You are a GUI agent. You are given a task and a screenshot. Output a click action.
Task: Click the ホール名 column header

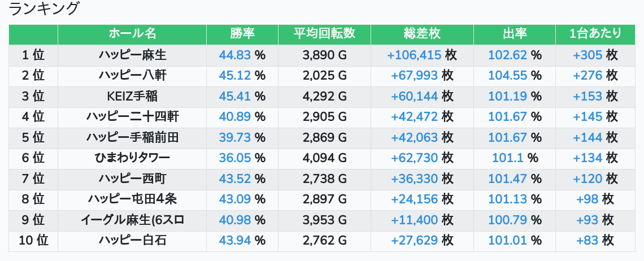click(132, 34)
